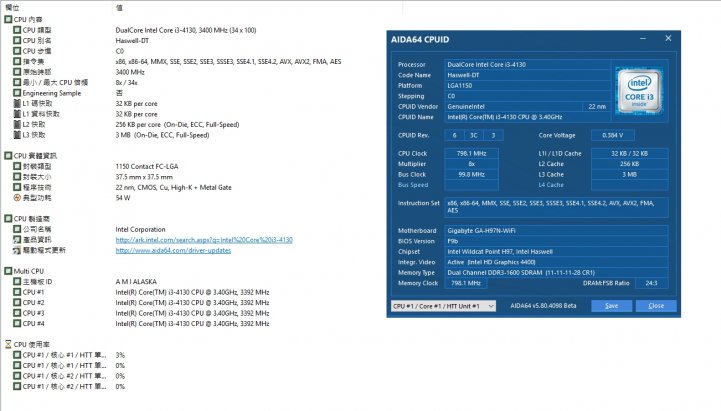This screenshot has height=411, width=721.
Task: Click the icon beside the Haswell-DT row
Action: (x=17, y=40)
